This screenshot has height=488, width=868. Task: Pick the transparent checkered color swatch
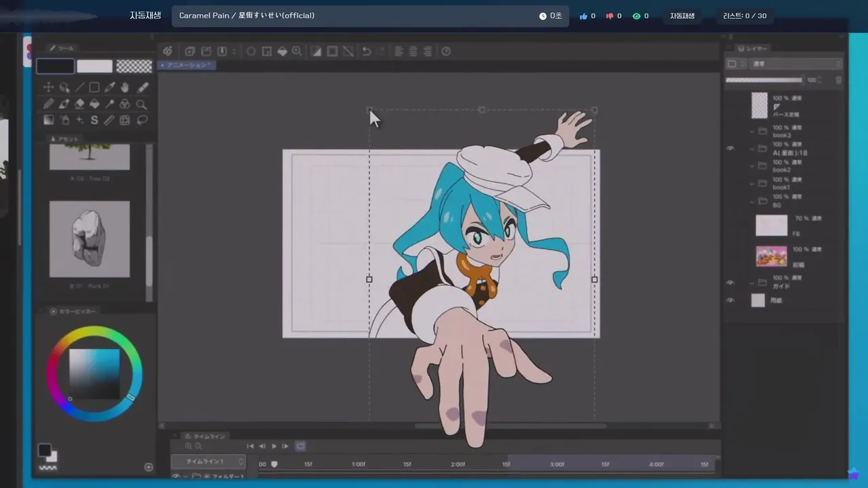[x=134, y=66]
